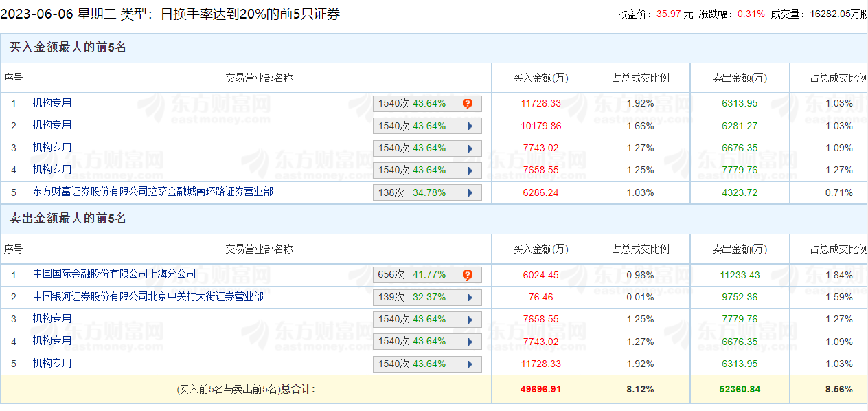Click arrow icon next to 139次 32.37%
The height and width of the screenshot is (411, 868).
click(470, 298)
